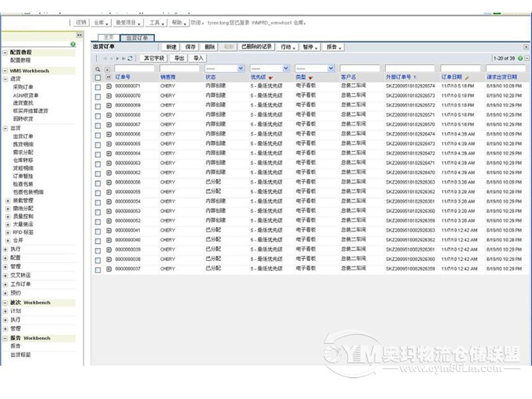
Task: Open the detail icon for order 0000000068
Action: point(109,115)
